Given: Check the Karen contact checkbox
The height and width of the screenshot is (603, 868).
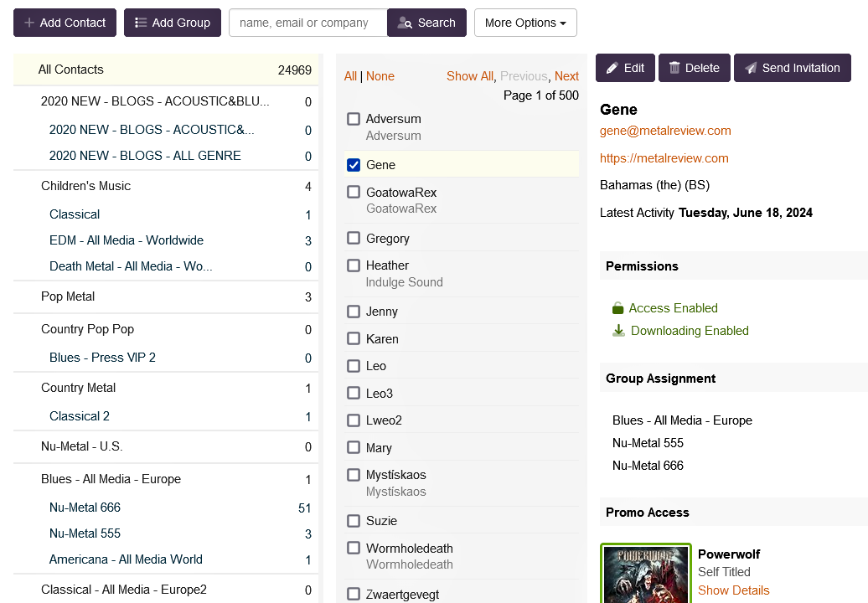Looking at the screenshot, I should 354,338.
